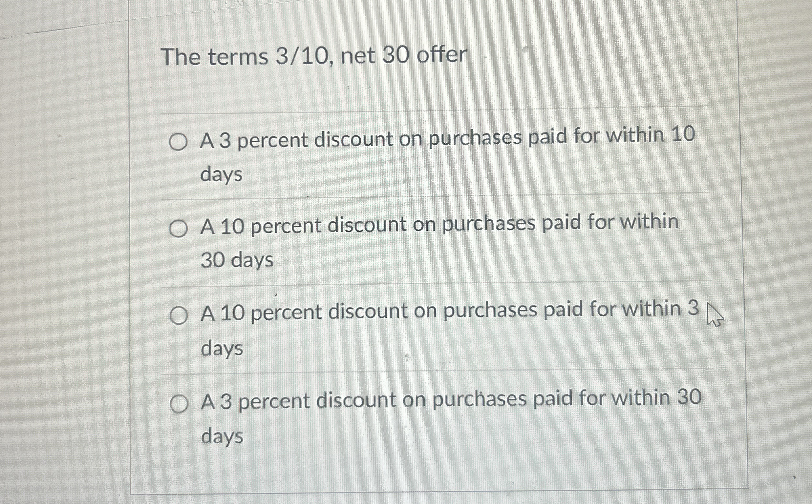This screenshot has height=504, width=812.
Task: Select '10 percent discount within 3 days' option
Action: 179,315
